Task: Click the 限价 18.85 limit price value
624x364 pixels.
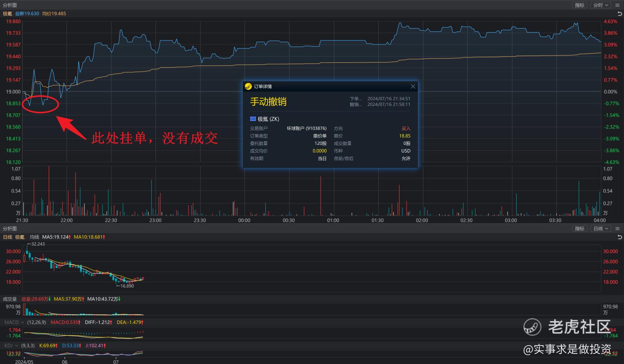Action: click(405, 136)
